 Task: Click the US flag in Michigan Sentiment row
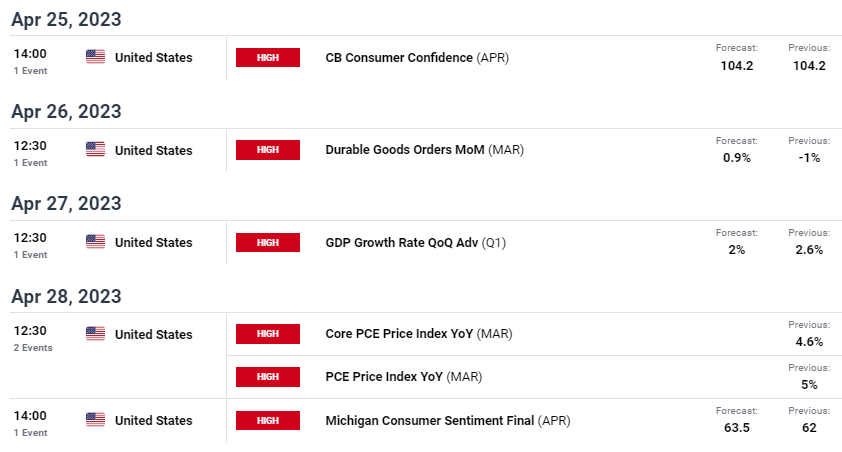pyautogui.click(x=96, y=420)
